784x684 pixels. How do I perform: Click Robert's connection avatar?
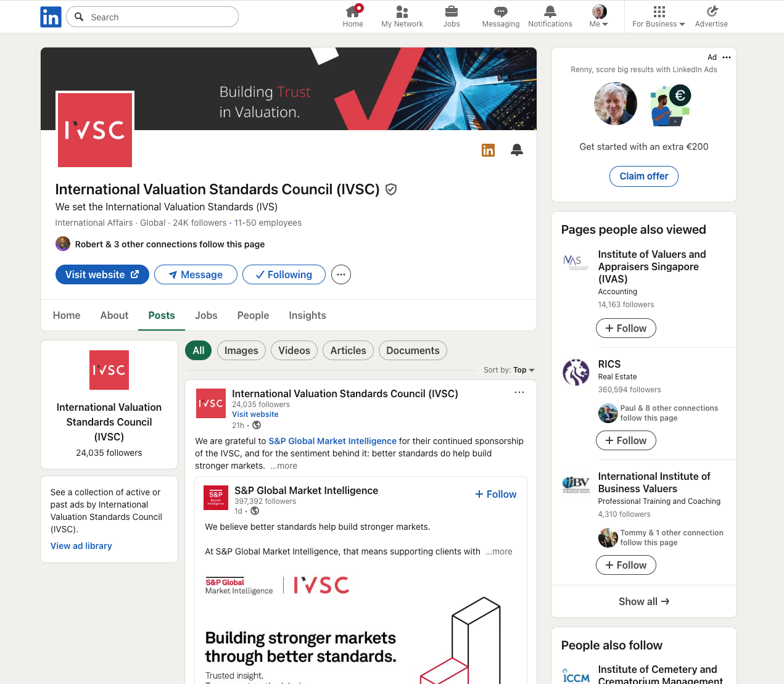tap(63, 244)
